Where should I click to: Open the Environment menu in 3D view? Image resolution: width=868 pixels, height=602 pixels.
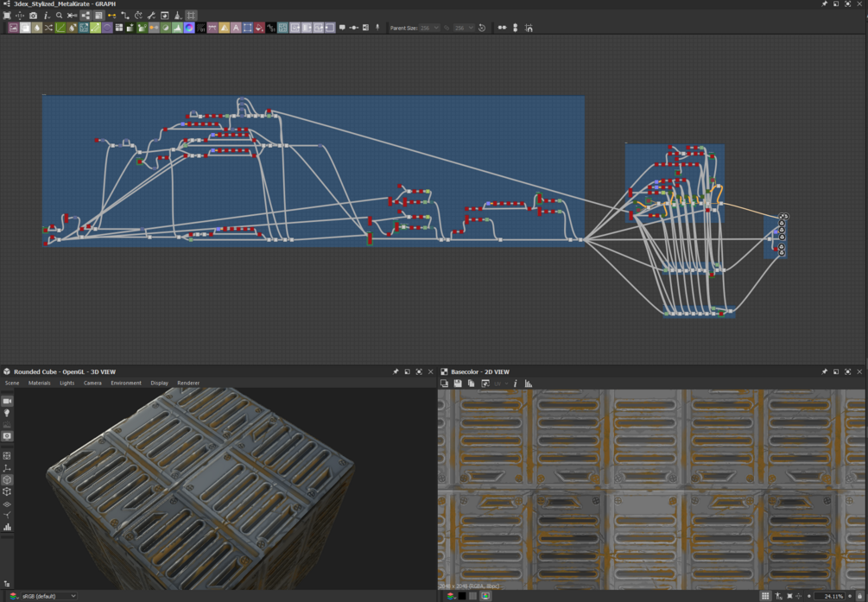click(x=125, y=383)
